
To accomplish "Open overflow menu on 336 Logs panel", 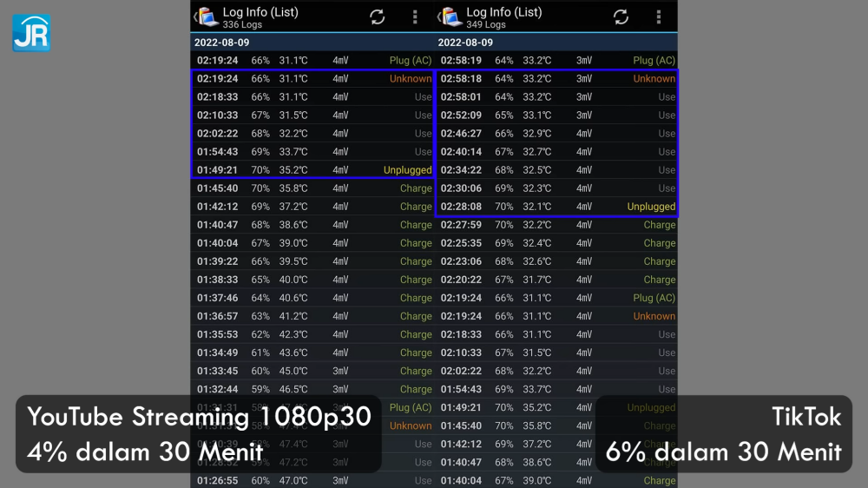I will pos(415,16).
